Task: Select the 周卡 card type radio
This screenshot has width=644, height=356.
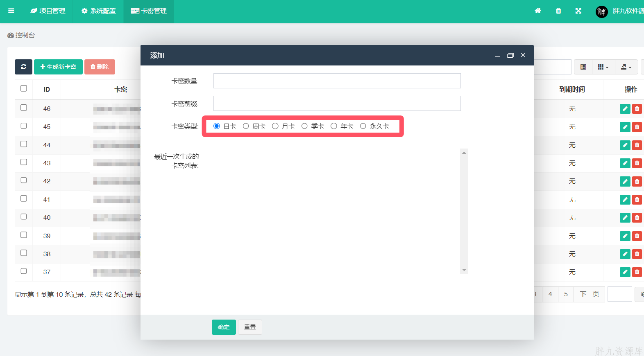Action: pyautogui.click(x=246, y=126)
